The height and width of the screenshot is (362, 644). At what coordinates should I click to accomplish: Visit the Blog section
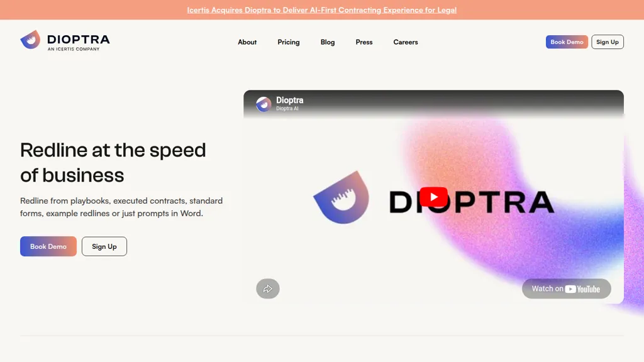327,42
